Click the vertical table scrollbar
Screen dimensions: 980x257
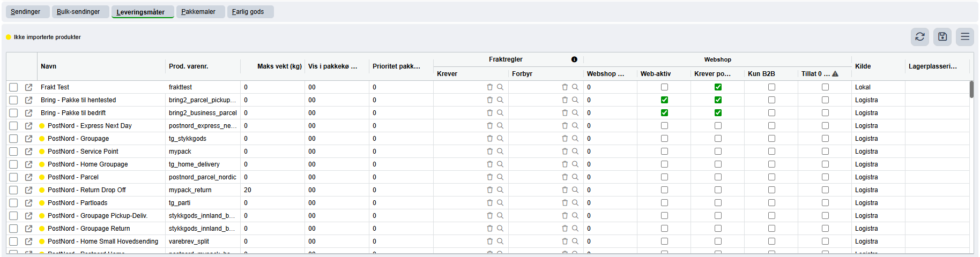click(x=971, y=89)
